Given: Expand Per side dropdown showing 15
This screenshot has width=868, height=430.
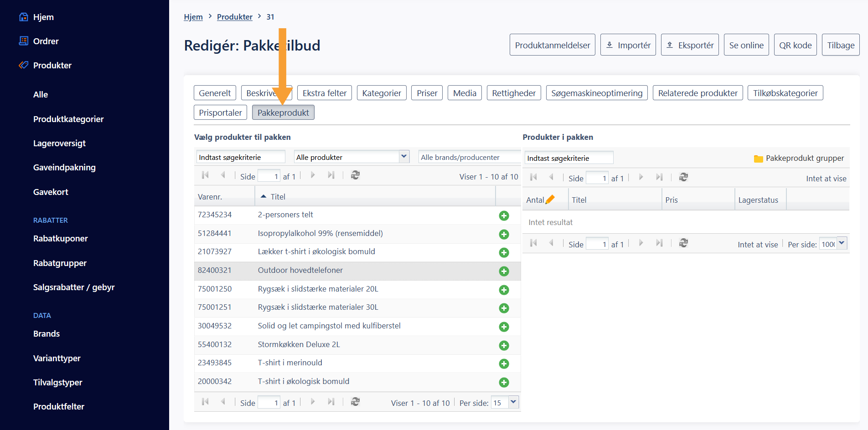Looking at the screenshot, I should click(513, 402).
